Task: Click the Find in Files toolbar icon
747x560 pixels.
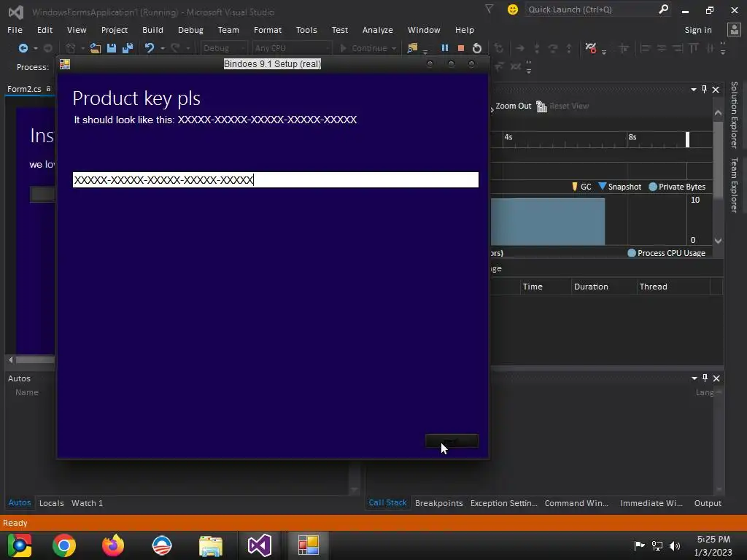Action: coord(412,48)
